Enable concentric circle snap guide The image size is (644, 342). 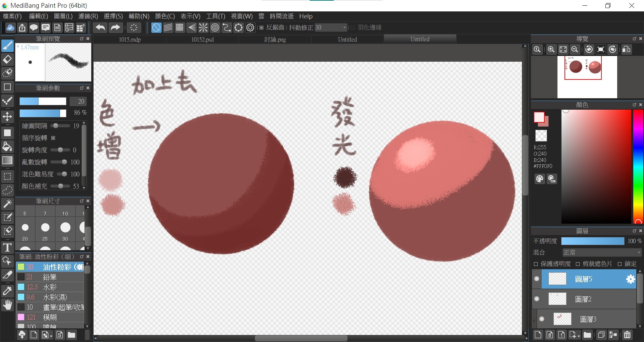215,27
